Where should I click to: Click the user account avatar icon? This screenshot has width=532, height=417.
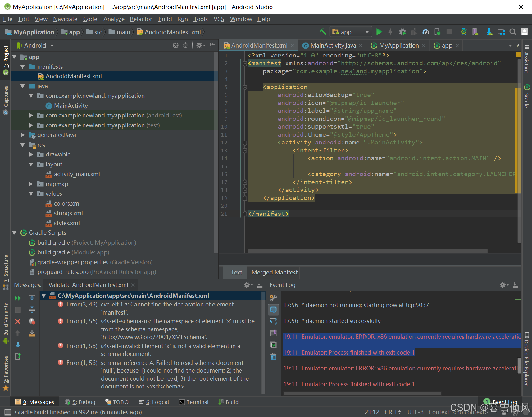pos(525,32)
